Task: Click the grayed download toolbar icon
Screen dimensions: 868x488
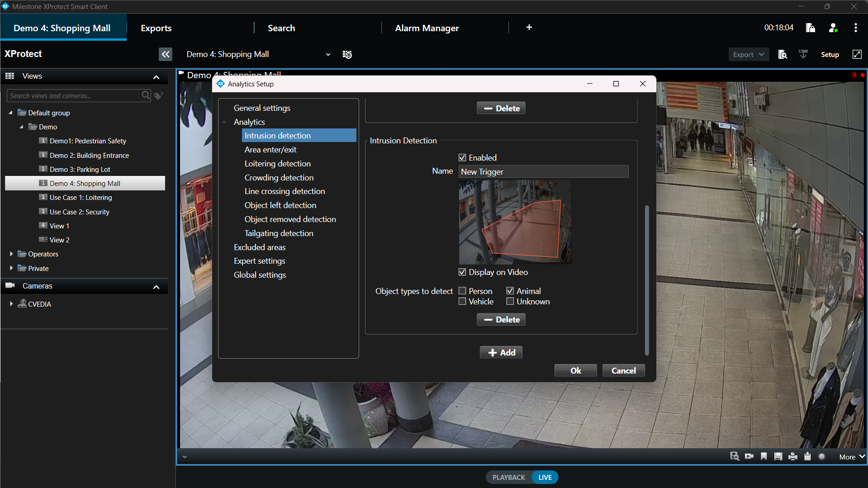Action: 803,54
